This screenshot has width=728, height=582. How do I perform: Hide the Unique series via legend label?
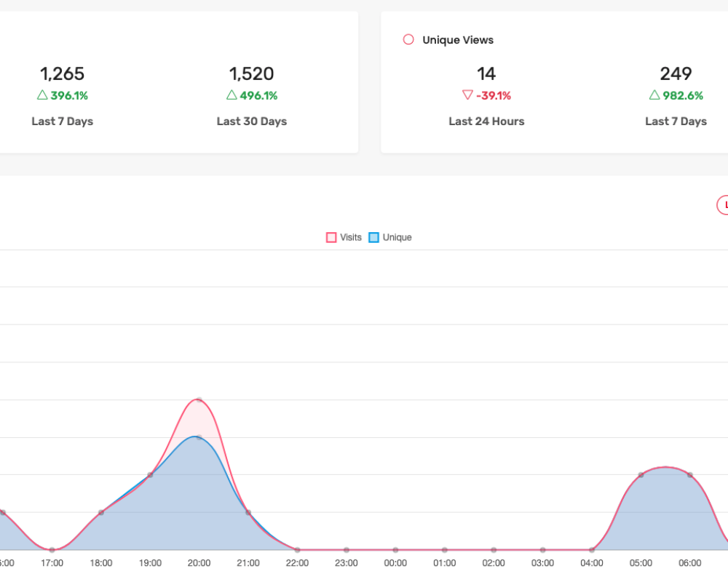click(397, 237)
